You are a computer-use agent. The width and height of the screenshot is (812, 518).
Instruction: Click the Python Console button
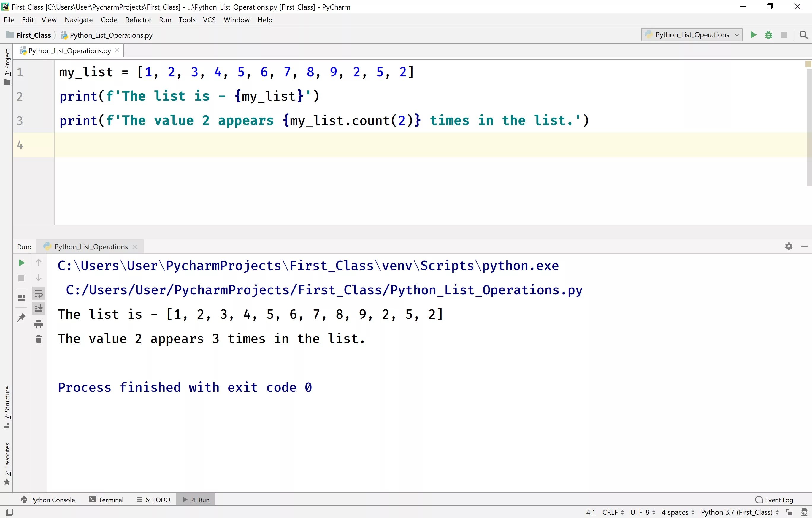(x=48, y=500)
